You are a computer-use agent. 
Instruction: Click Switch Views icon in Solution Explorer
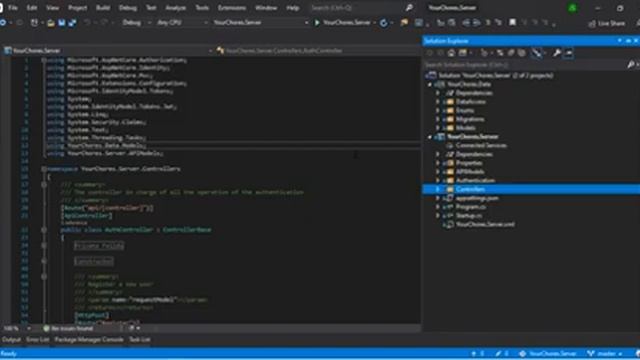[462, 53]
